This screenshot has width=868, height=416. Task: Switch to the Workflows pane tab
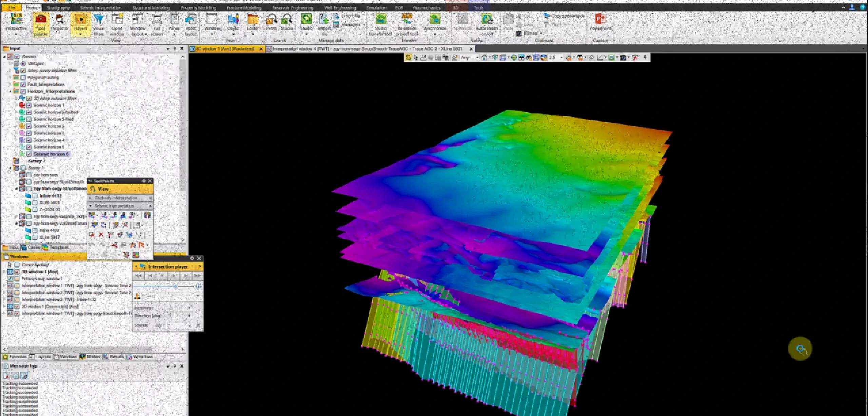[x=140, y=357]
